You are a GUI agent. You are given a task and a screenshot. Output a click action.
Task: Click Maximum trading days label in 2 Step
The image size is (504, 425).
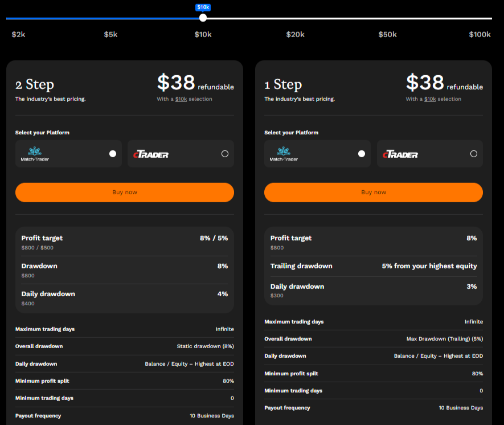click(x=45, y=329)
